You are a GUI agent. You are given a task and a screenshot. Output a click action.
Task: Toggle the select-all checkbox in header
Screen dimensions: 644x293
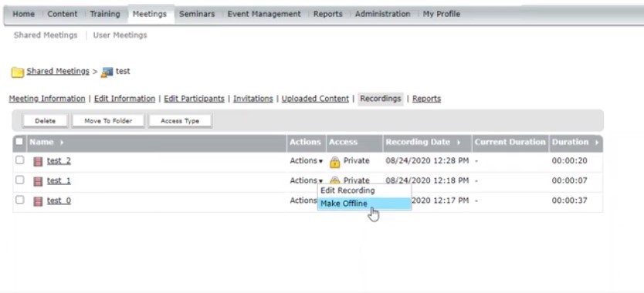pos(19,142)
